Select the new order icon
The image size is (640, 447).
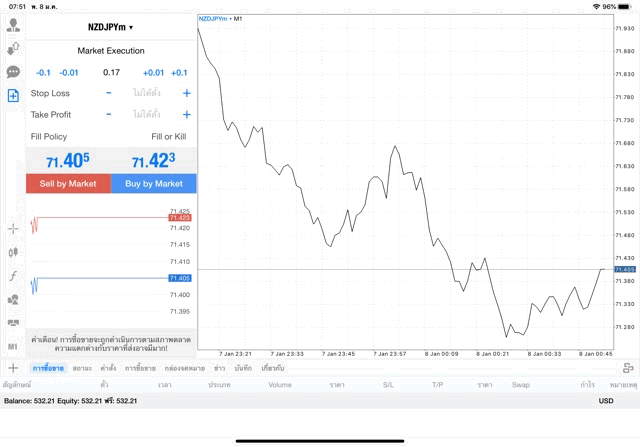tap(13, 96)
